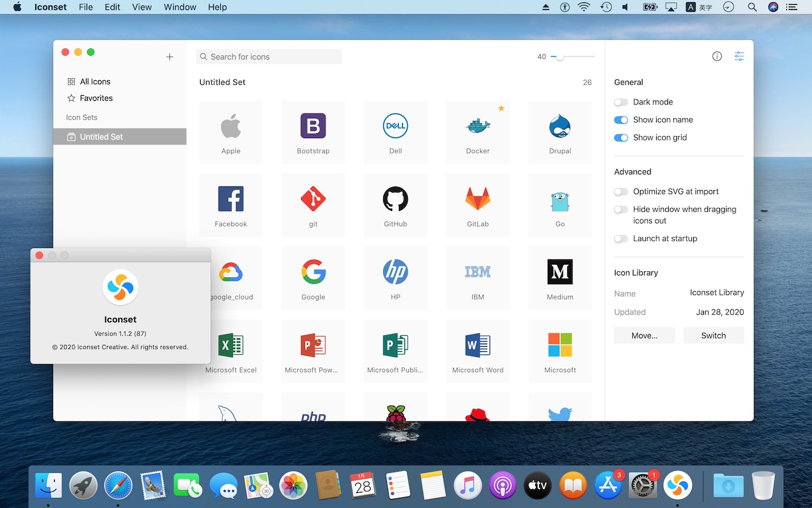Viewport: 812px width, 508px height.
Task: Select the GitHub octocat icon
Action: (x=395, y=199)
